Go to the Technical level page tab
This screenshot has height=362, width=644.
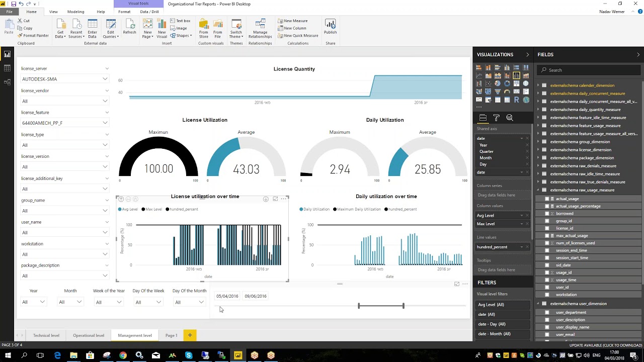pos(46,335)
